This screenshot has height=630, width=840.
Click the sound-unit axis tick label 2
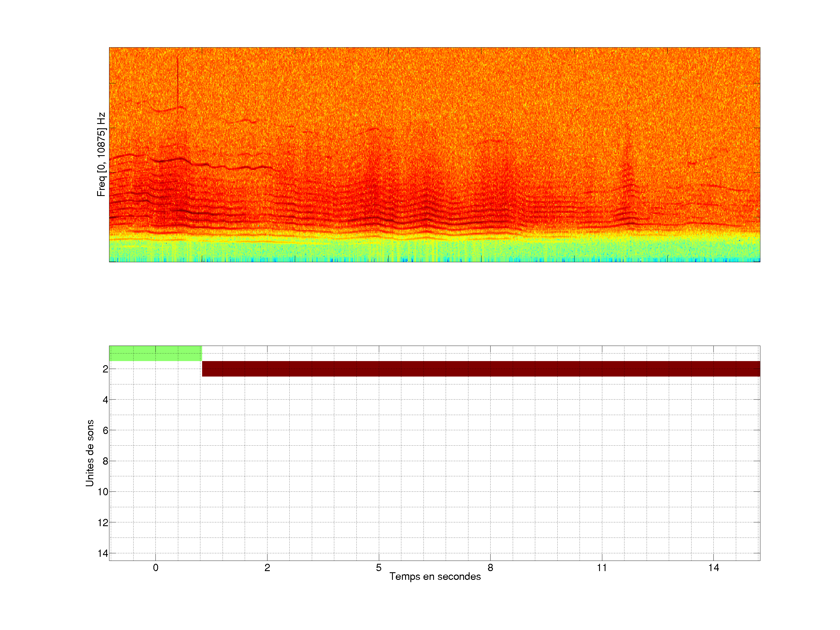105,369
